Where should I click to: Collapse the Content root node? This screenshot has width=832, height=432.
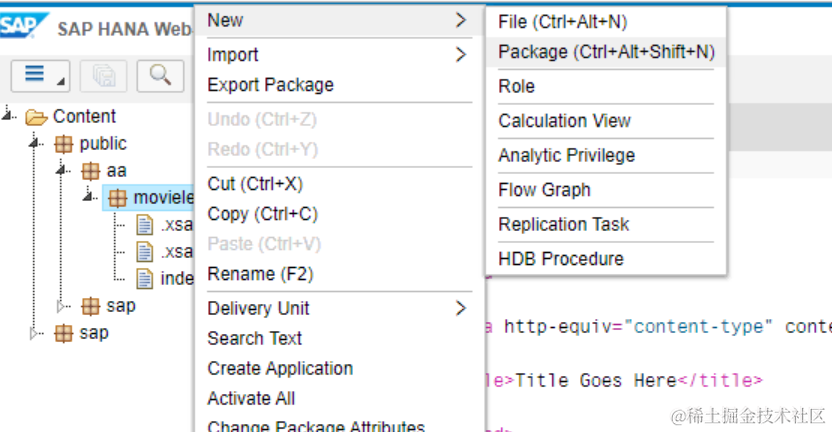click(9, 116)
